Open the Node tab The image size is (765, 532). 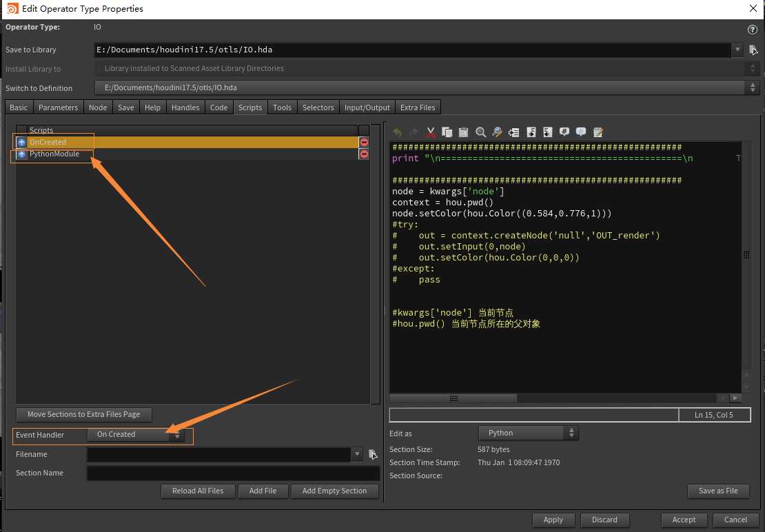(x=98, y=108)
